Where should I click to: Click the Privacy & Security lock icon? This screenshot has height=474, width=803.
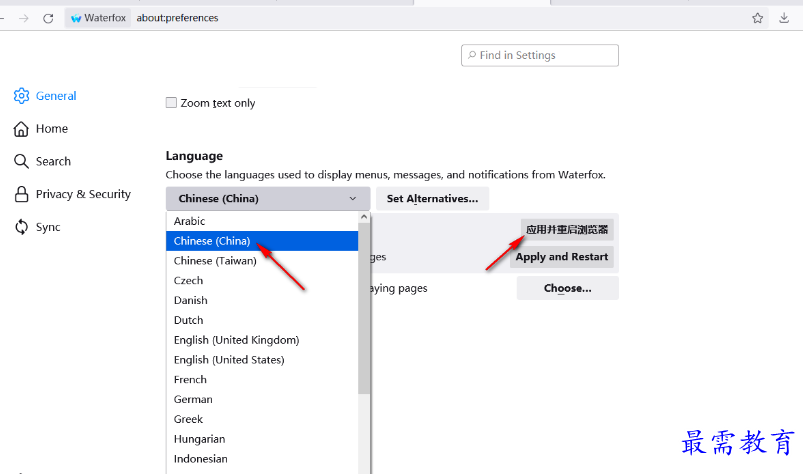(x=22, y=194)
